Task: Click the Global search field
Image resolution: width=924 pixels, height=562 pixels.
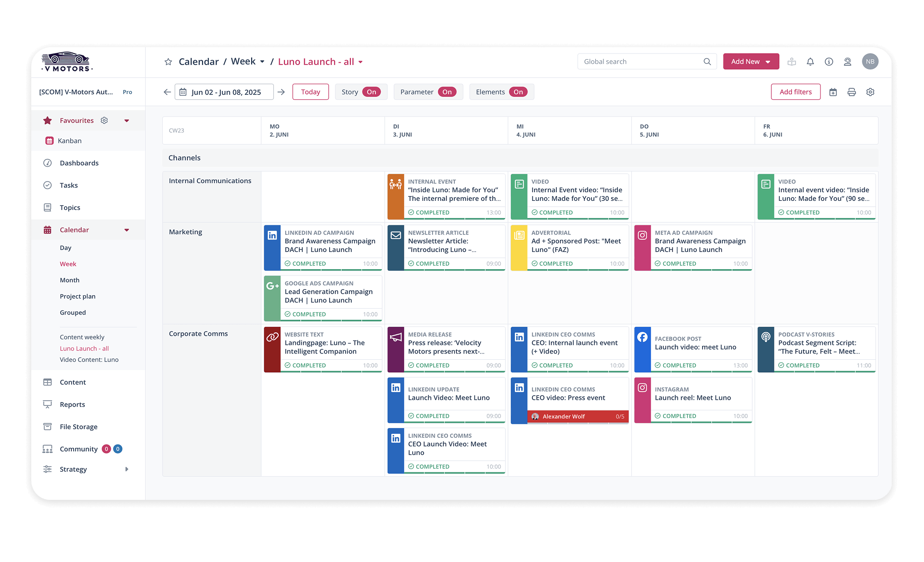Action: tap(647, 62)
